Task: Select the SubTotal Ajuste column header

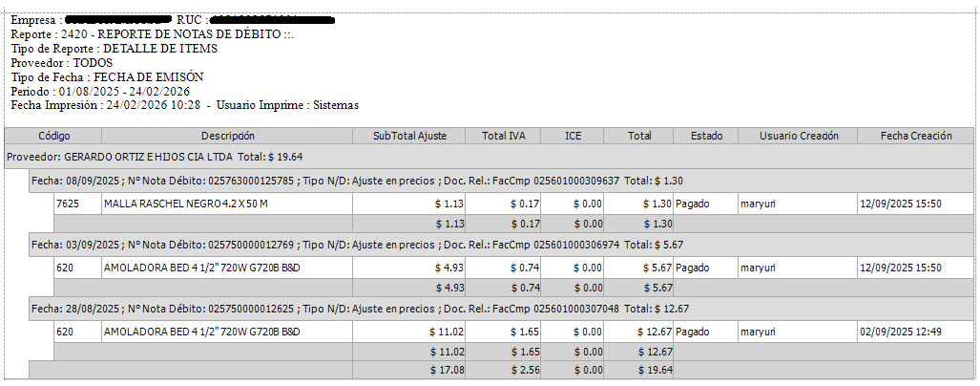Action: point(409,136)
